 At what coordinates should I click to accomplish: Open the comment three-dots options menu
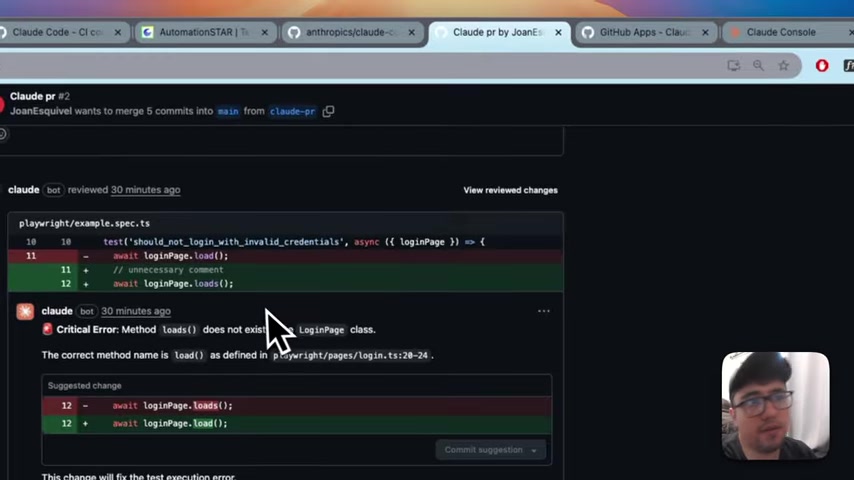tap(543, 311)
